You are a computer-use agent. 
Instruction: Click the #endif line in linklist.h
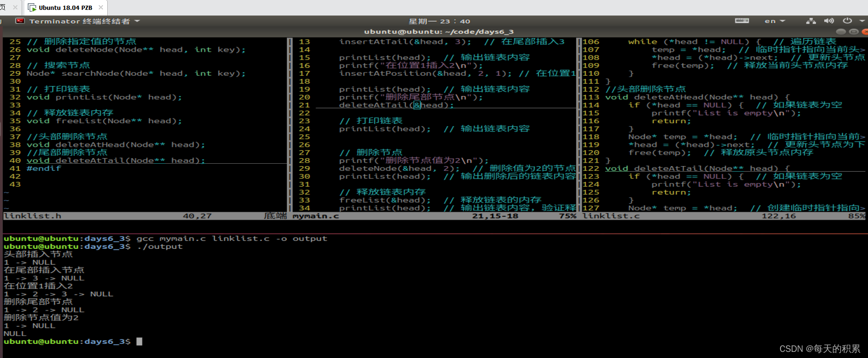click(44, 168)
